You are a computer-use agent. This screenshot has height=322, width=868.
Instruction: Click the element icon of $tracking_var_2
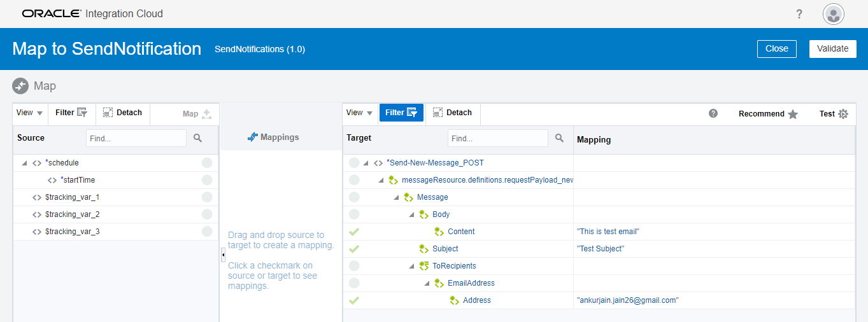pos(37,214)
